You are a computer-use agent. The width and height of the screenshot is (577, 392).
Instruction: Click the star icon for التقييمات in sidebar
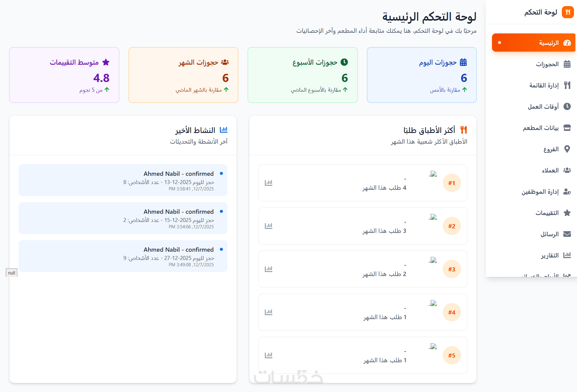[x=567, y=213]
